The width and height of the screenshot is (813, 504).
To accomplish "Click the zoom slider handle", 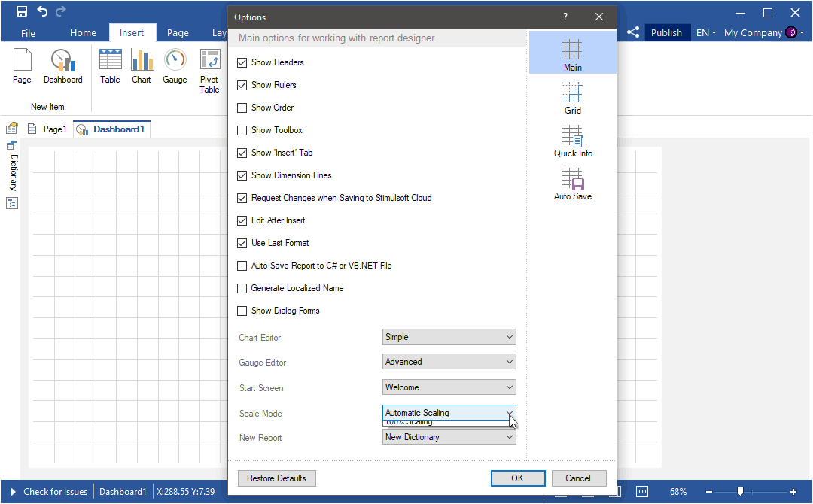I will (x=740, y=491).
